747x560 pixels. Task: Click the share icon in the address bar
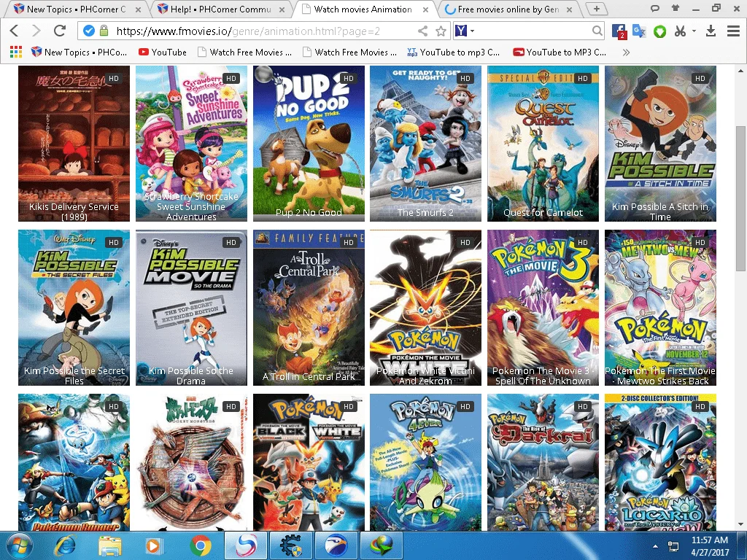pos(422,31)
